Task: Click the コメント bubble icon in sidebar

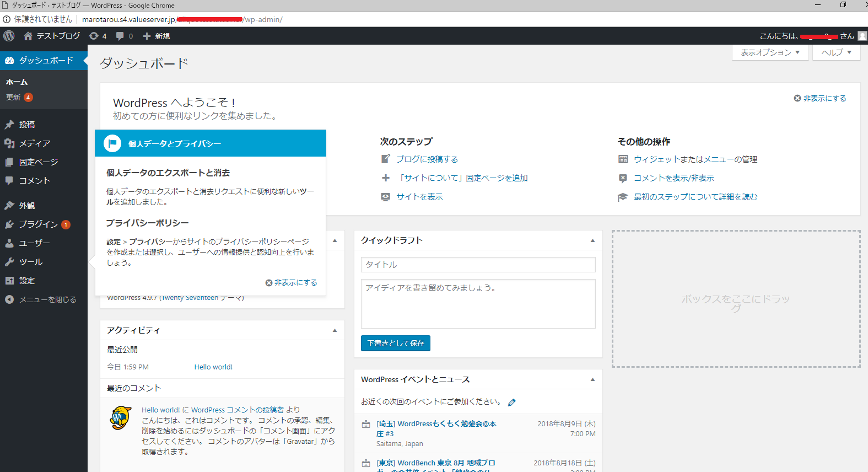Action: point(9,181)
